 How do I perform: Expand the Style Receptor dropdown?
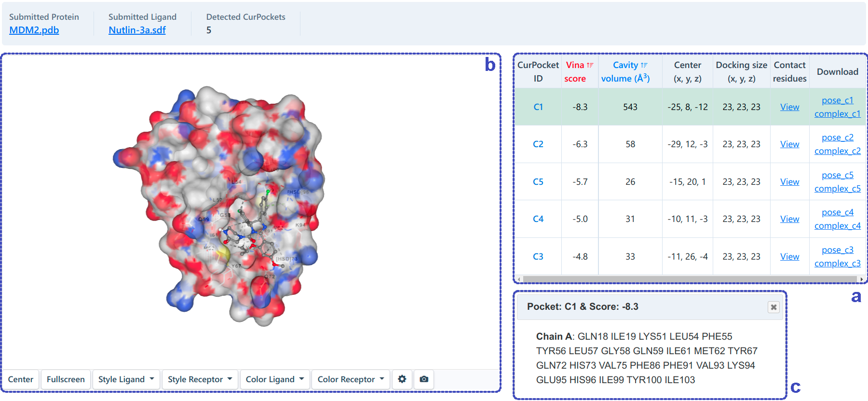tap(200, 379)
